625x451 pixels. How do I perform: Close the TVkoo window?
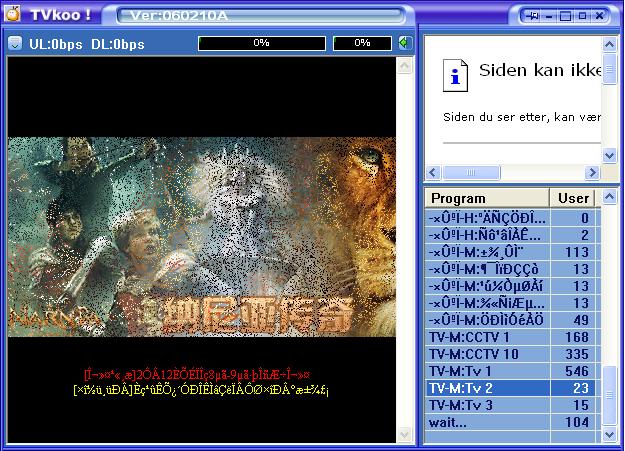pos(599,16)
